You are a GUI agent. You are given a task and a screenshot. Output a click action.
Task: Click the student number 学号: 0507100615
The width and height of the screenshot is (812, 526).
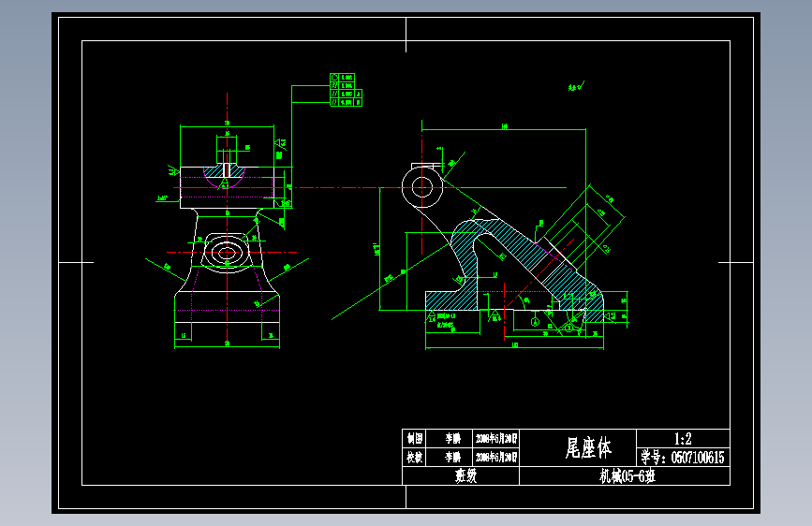683,458
